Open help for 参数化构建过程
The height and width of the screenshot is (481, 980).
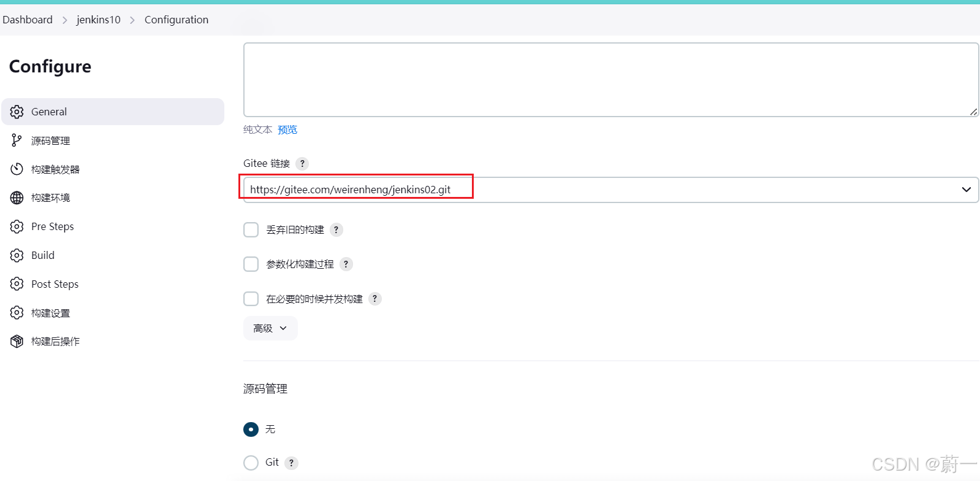pyautogui.click(x=346, y=264)
